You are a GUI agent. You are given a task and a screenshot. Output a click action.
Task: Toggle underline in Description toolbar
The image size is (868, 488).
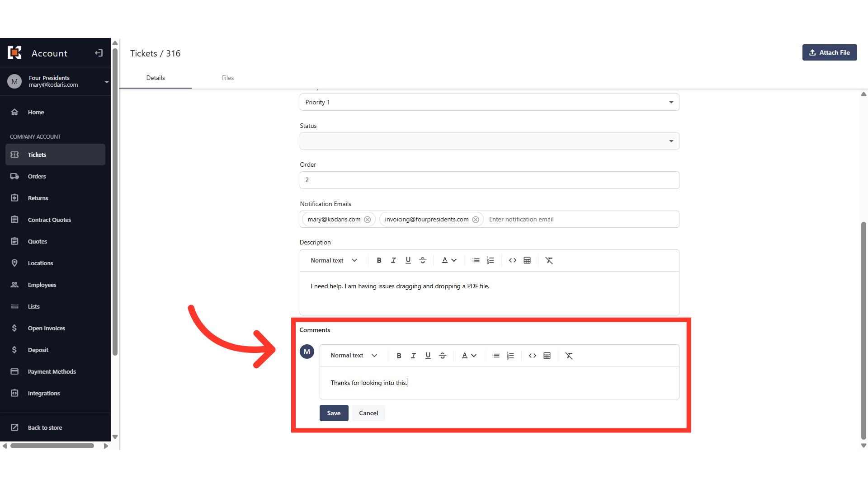coord(408,260)
